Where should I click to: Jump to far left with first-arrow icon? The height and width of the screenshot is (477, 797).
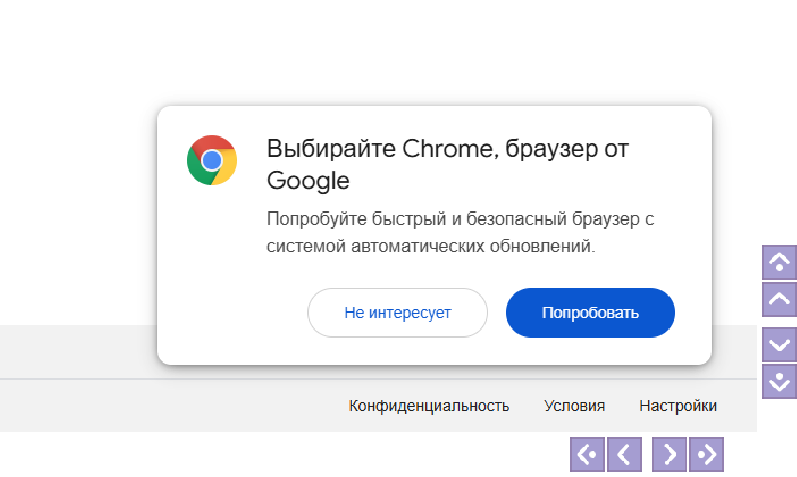click(x=587, y=454)
